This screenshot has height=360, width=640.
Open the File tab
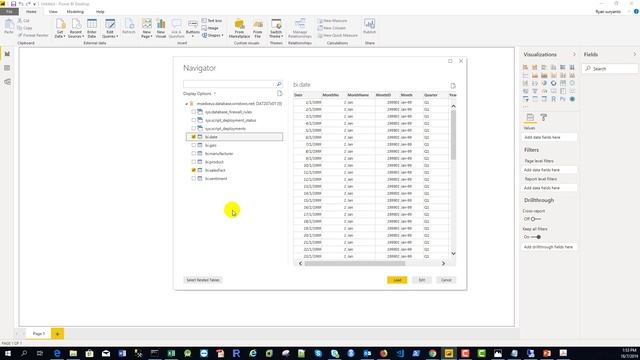tap(9, 11)
